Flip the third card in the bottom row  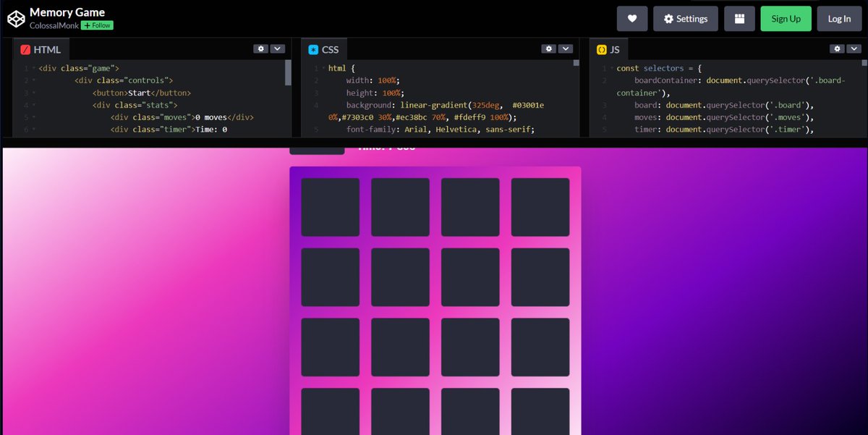(x=470, y=412)
